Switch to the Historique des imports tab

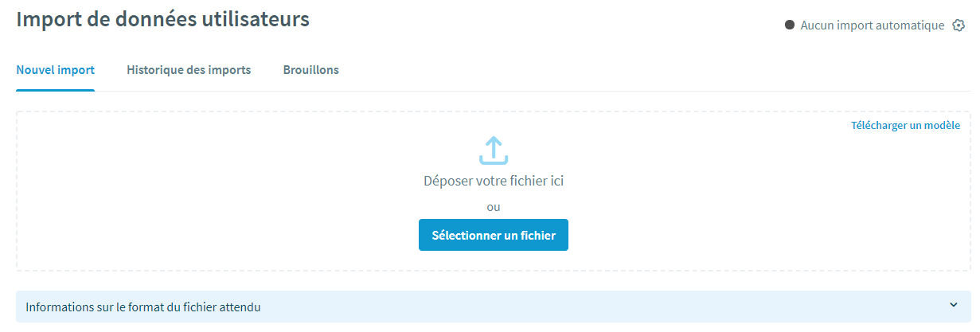click(189, 70)
